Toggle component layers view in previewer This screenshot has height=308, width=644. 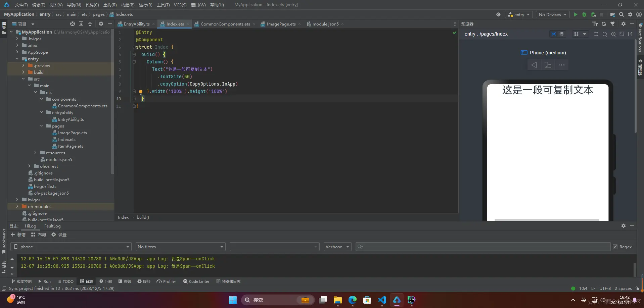tap(562, 34)
